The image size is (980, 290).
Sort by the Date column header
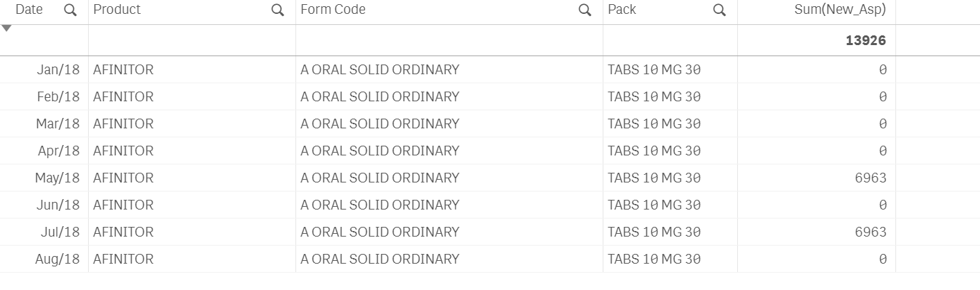click(x=29, y=10)
